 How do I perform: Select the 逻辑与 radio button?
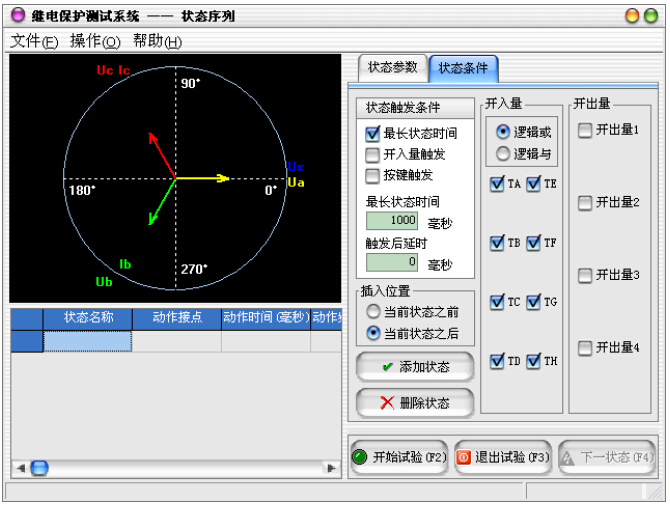(503, 153)
